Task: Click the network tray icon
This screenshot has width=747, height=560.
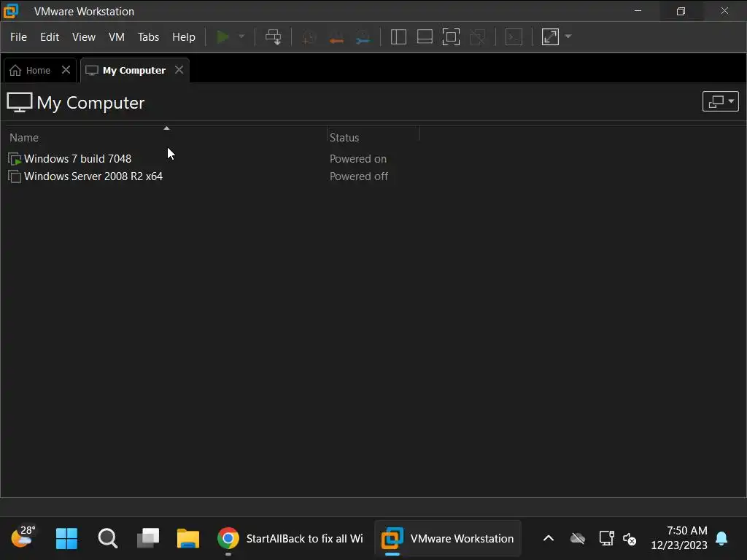Action: tap(606, 539)
